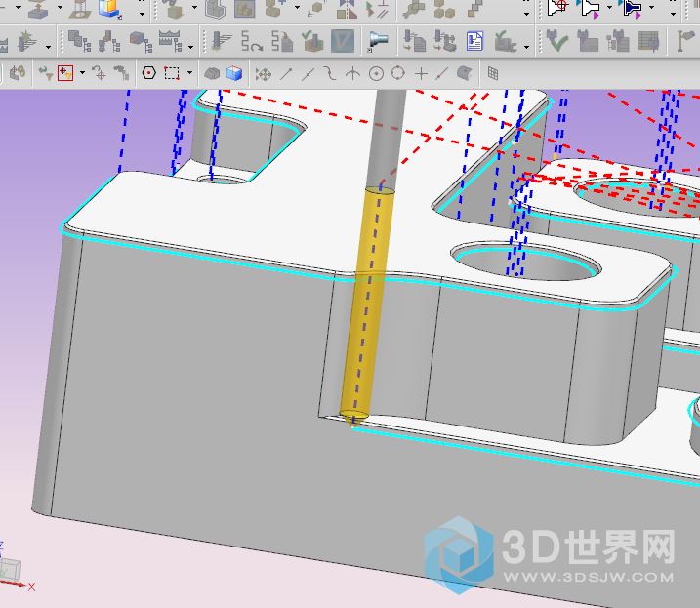Select the blue shaded cube display icon
700x608 pixels.
pyautogui.click(x=234, y=73)
